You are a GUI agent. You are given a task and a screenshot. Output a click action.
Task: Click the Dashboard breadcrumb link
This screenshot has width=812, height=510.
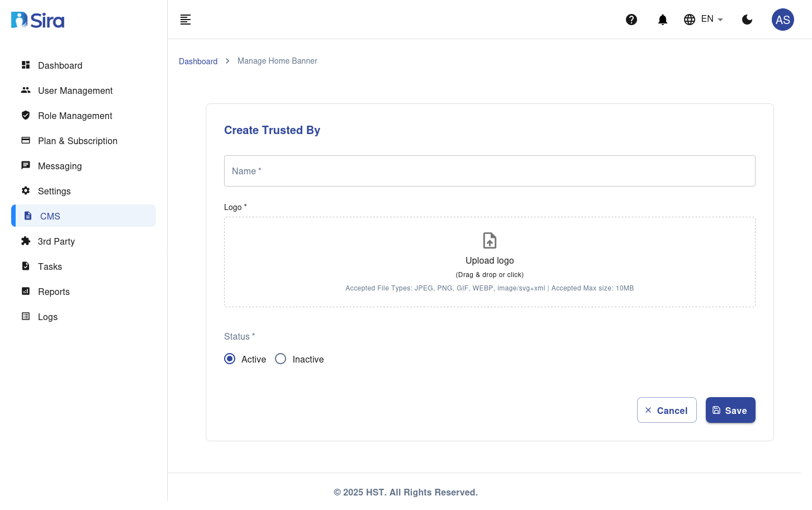[x=198, y=61]
